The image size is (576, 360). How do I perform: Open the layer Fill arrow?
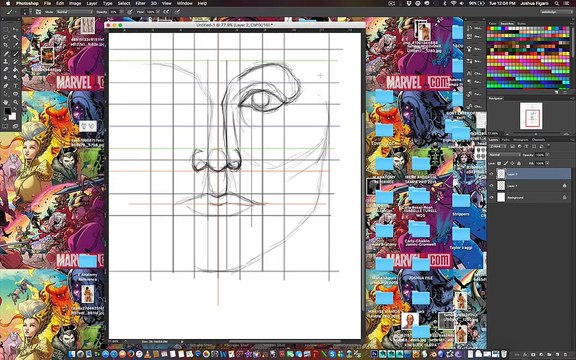[547, 163]
